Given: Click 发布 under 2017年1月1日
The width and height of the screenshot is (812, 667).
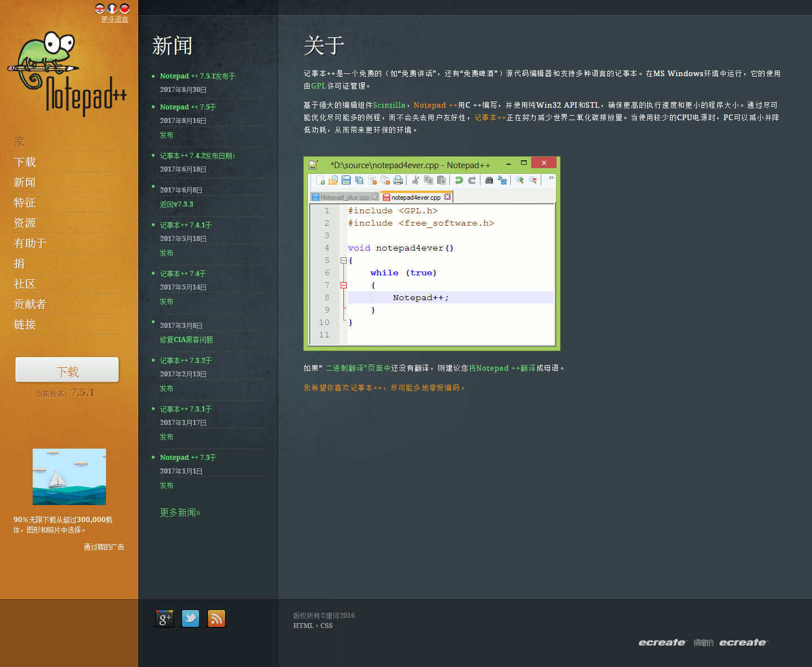Looking at the screenshot, I should click(166, 485).
